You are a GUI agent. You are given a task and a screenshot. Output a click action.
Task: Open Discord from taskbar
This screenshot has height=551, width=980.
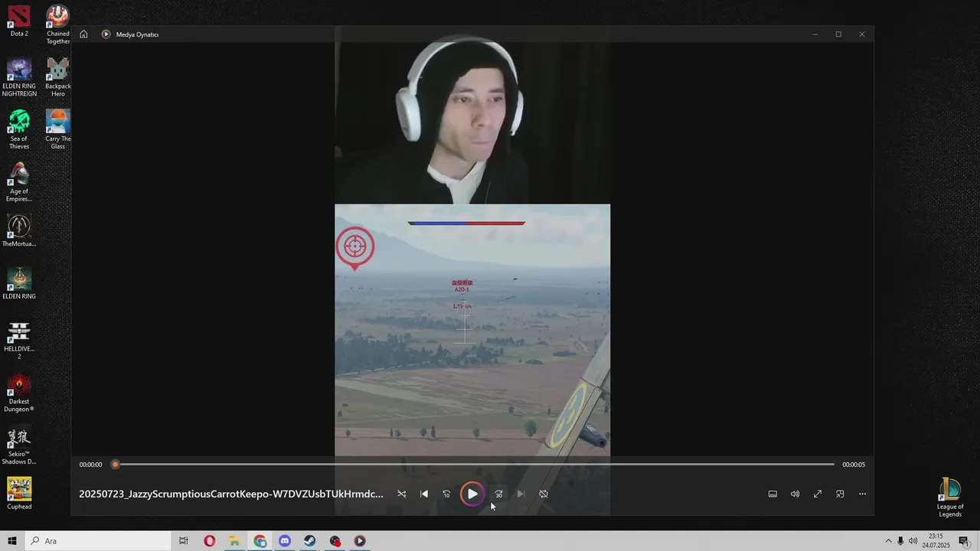coord(285,541)
